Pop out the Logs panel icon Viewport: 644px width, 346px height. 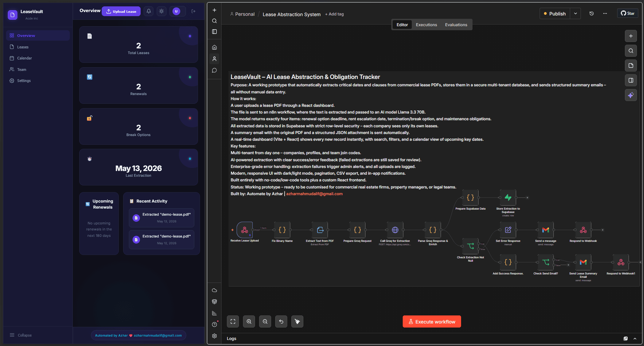point(626,339)
